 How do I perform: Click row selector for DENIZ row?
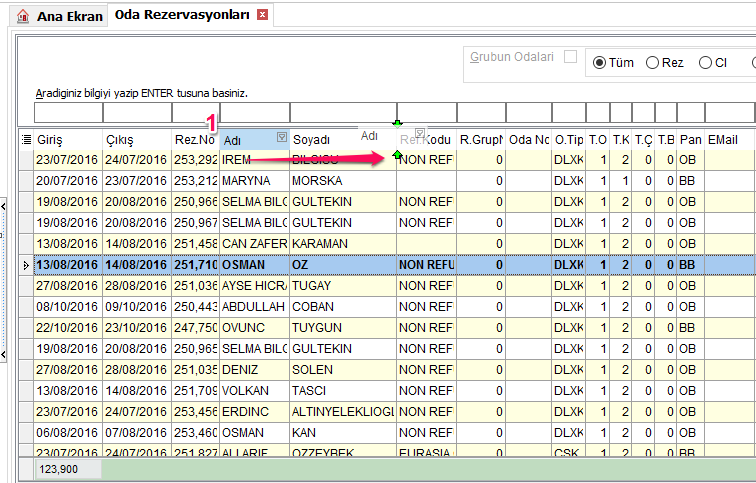point(27,370)
